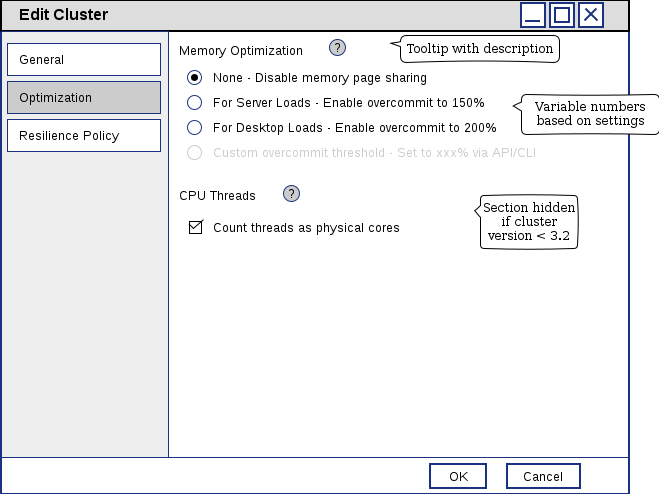Click the disabled Custom overcommit threshold radio
Screen dimensions: 659x494
point(195,152)
